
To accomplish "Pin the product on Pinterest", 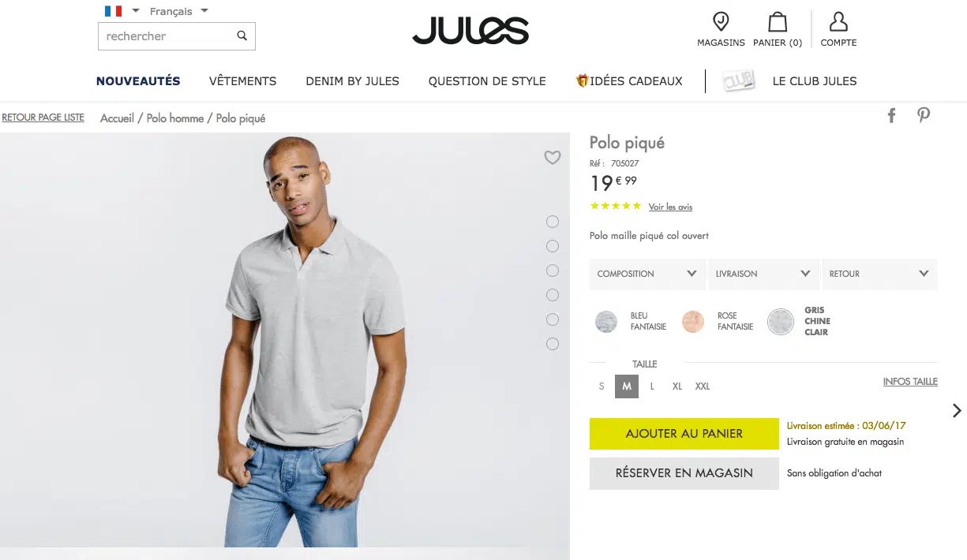I will pyautogui.click(x=924, y=115).
